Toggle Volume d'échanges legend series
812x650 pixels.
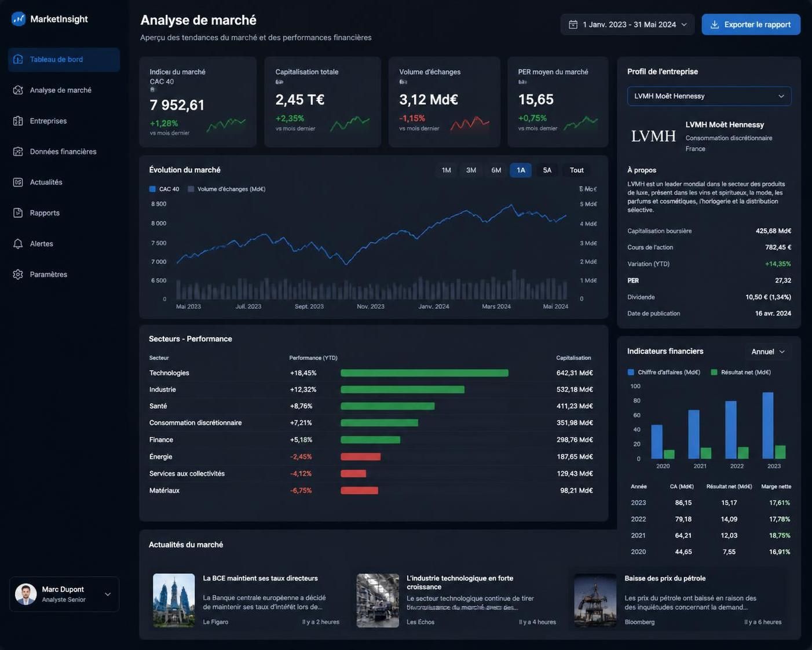226,189
